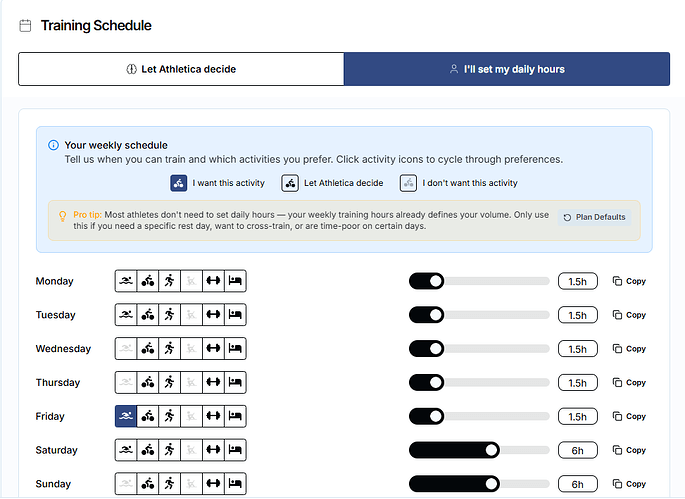Click Tuesday's bike activity icon

point(148,315)
